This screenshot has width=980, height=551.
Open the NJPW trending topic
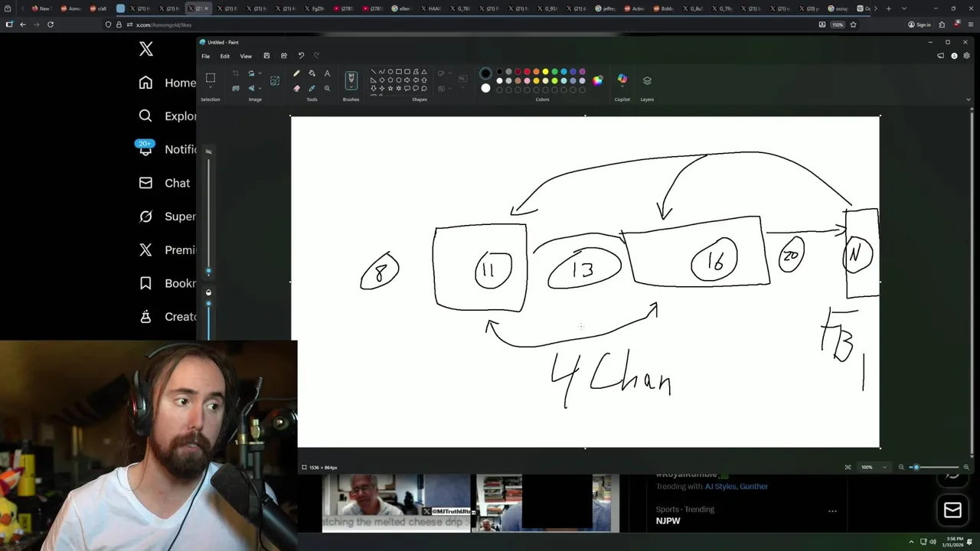(668, 520)
